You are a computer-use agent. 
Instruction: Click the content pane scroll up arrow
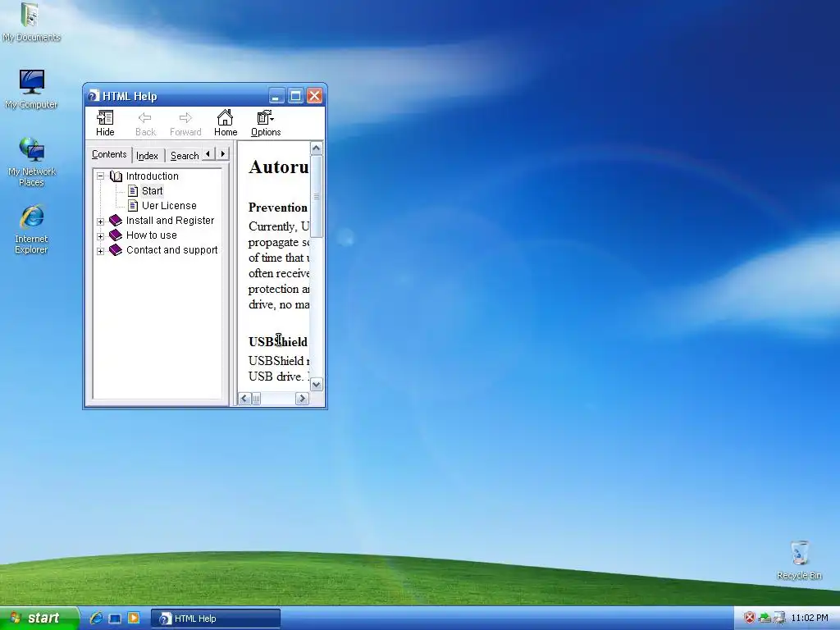point(317,148)
